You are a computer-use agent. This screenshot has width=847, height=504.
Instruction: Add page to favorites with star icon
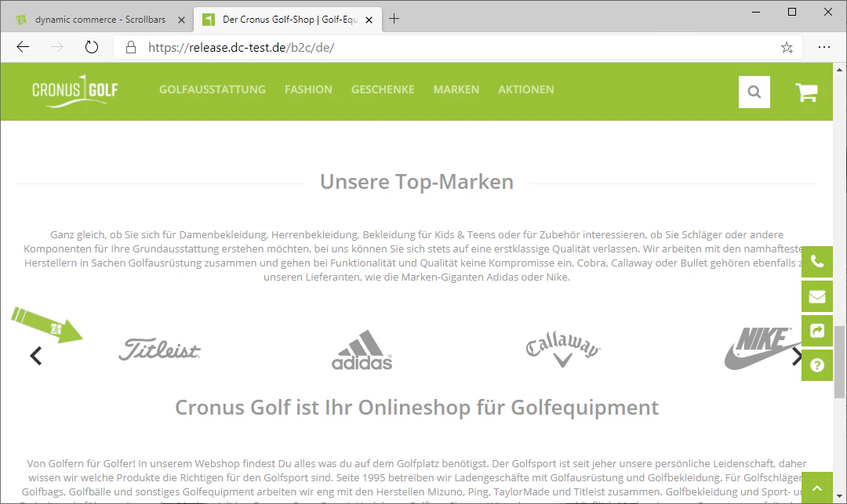[x=787, y=48]
